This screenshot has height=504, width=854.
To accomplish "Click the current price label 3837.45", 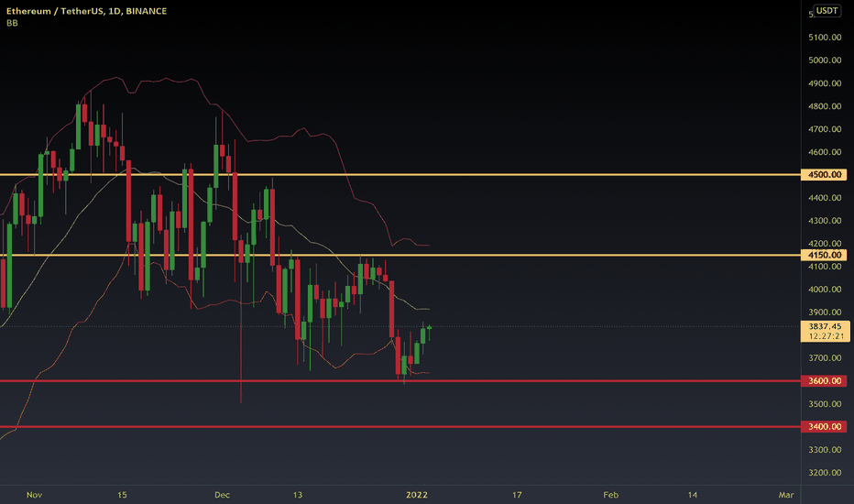I will point(825,326).
